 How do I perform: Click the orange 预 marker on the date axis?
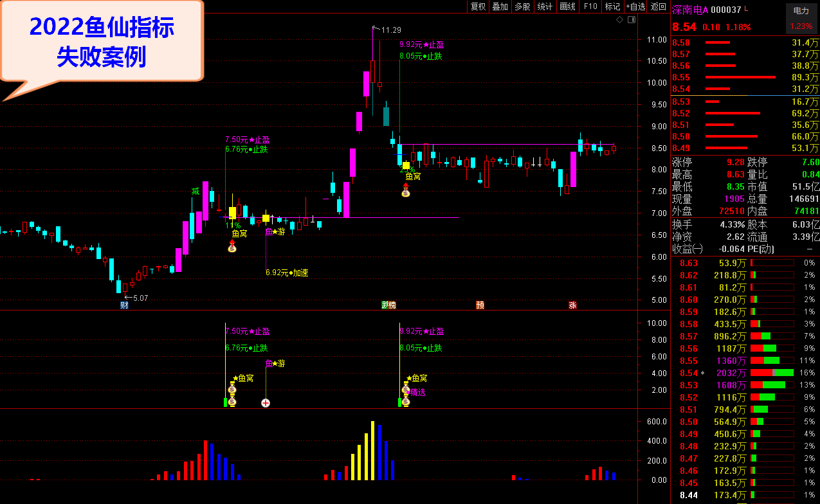[480, 305]
